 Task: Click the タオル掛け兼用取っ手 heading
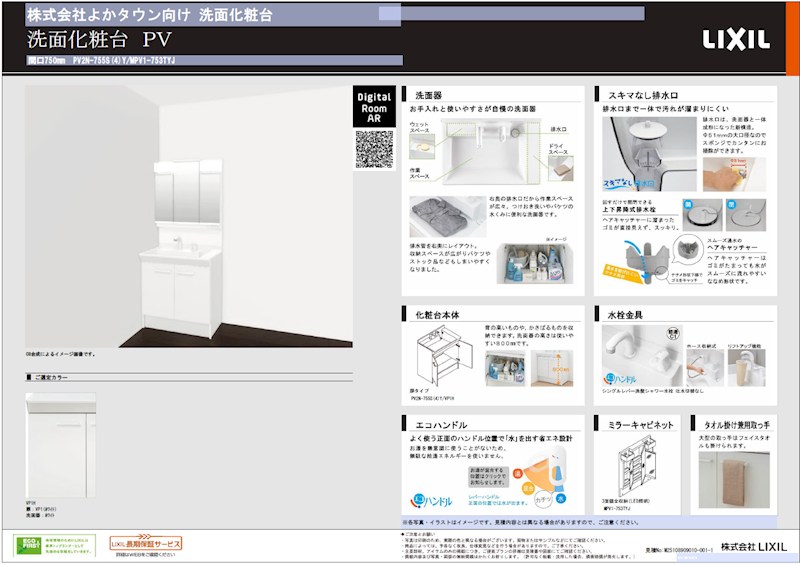pos(737,425)
